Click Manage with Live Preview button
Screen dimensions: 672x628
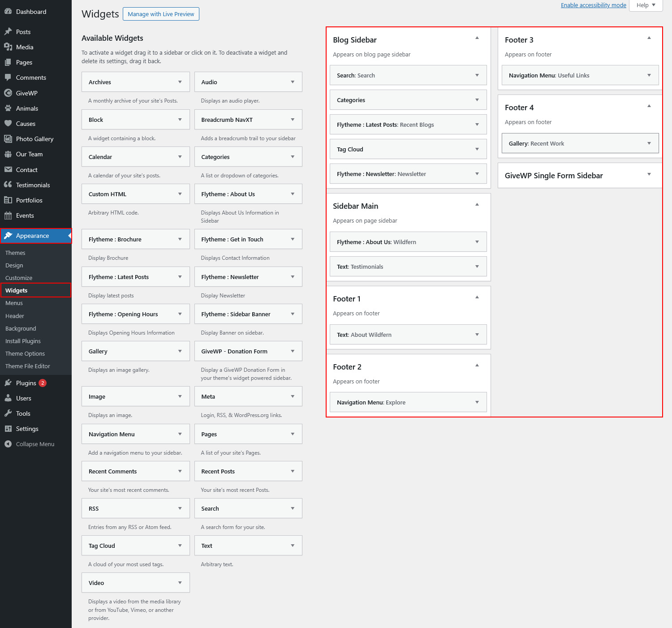(161, 14)
